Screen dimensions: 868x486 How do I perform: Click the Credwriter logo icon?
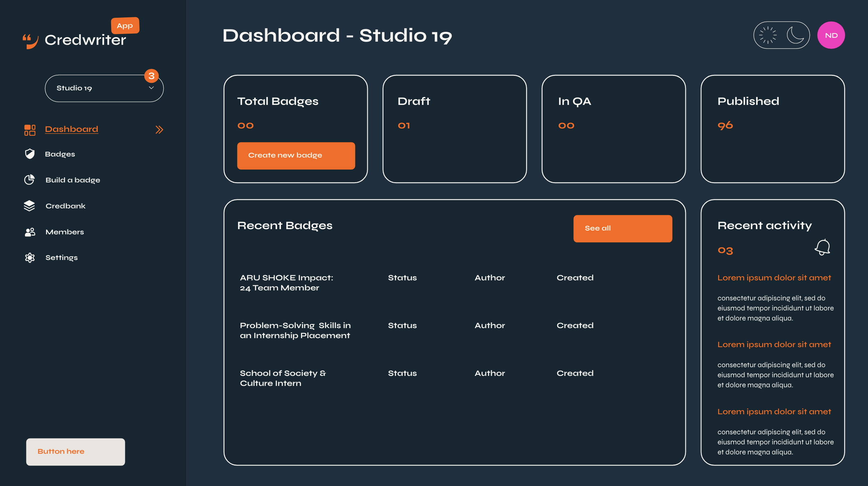[30, 40]
